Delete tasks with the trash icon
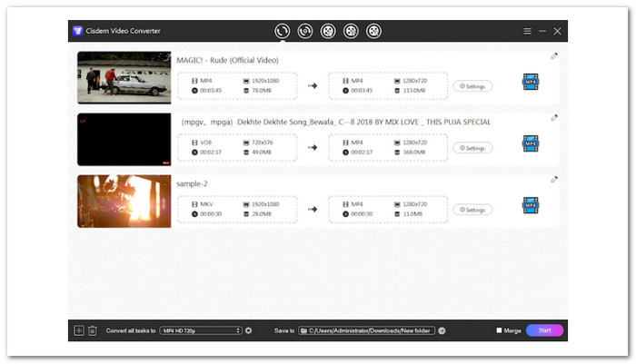This screenshot has height=364, width=636. (93, 330)
